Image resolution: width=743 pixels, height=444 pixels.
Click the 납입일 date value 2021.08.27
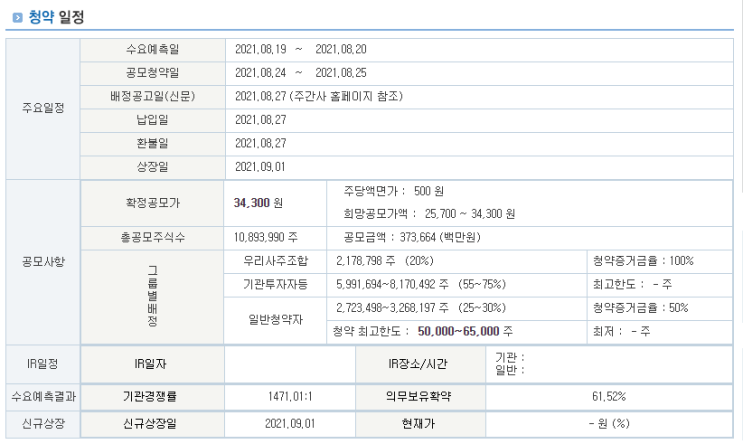click(261, 120)
